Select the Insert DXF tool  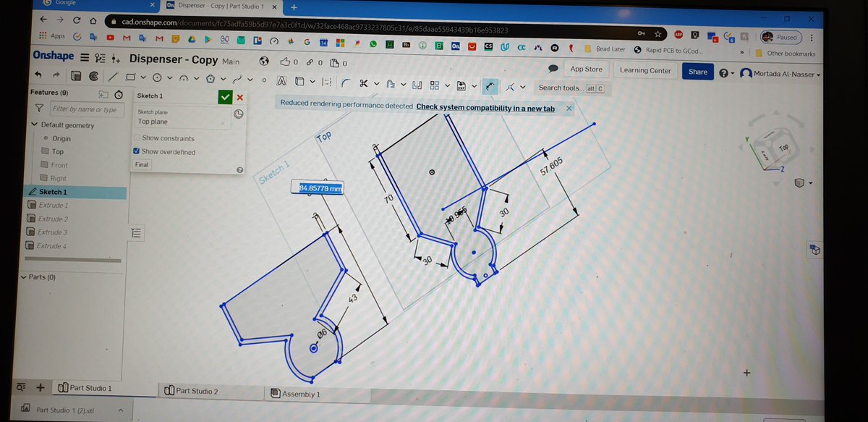pyautogui.click(x=461, y=86)
